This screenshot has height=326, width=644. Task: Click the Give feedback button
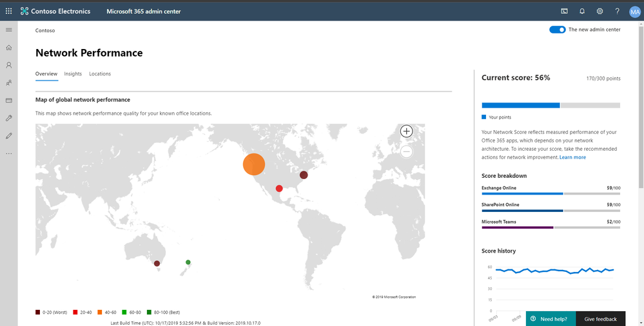[x=600, y=319]
